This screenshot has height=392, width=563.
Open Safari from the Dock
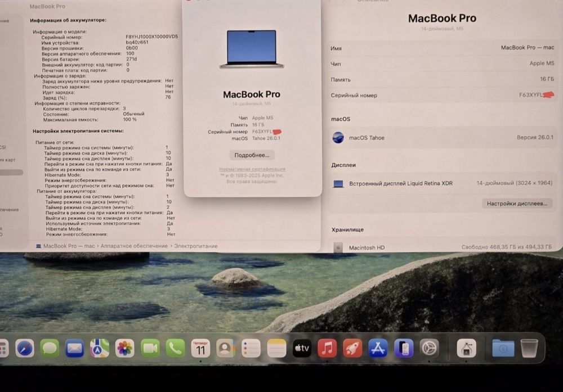pyautogui.click(x=25, y=348)
